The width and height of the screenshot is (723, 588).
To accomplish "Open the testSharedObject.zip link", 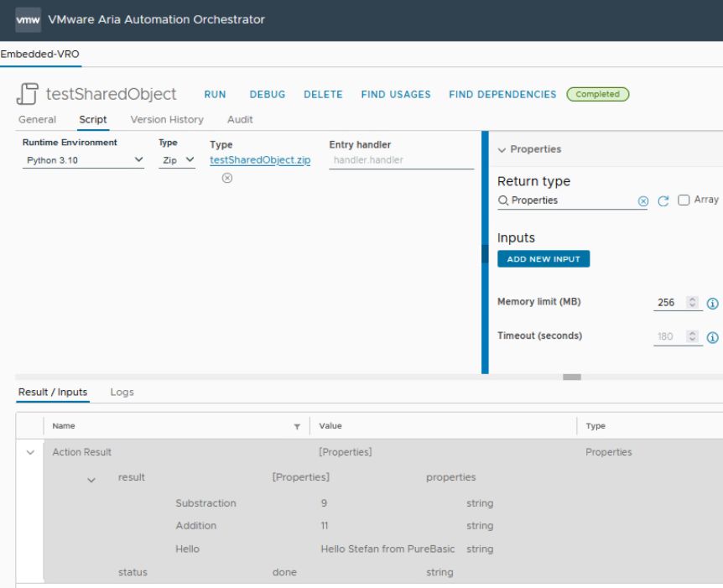I will 260,160.
